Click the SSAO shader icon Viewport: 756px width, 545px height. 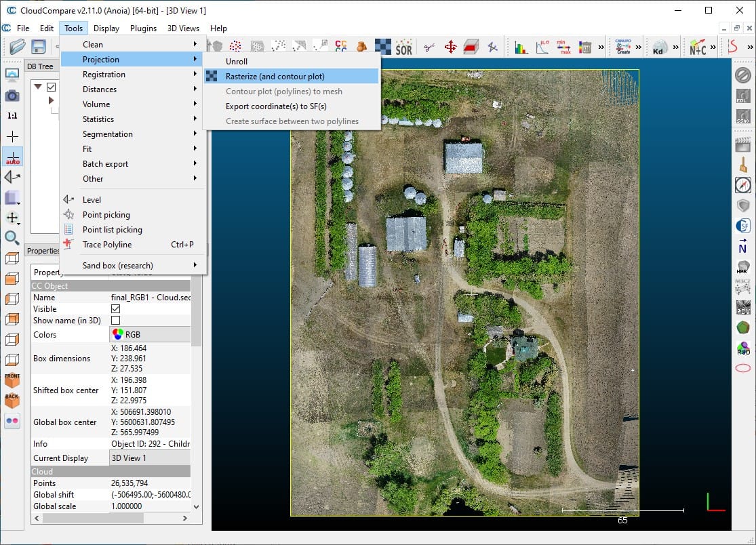[743, 116]
